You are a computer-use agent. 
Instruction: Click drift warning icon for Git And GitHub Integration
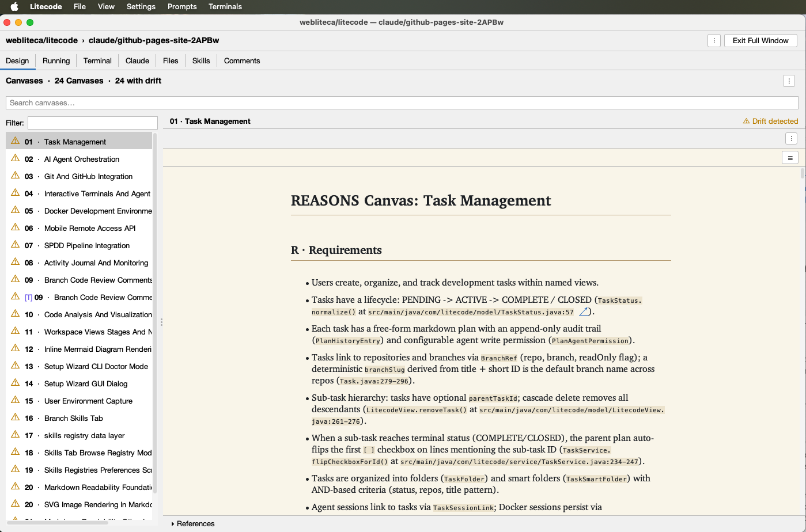(16, 176)
